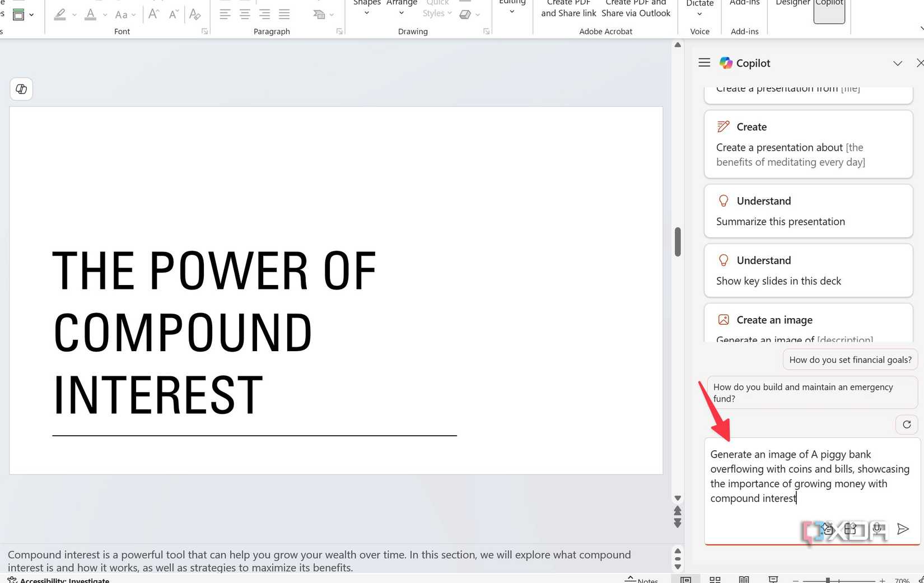The image size is (924, 583).
Task: Click the Copilot icon above the slide
Action: pyautogui.click(x=21, y=89)
